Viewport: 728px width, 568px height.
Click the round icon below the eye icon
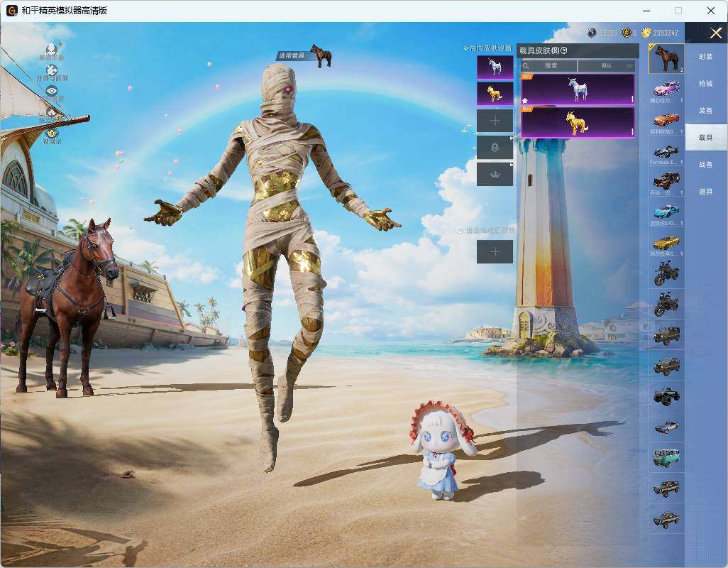click(x=52, y=112)
